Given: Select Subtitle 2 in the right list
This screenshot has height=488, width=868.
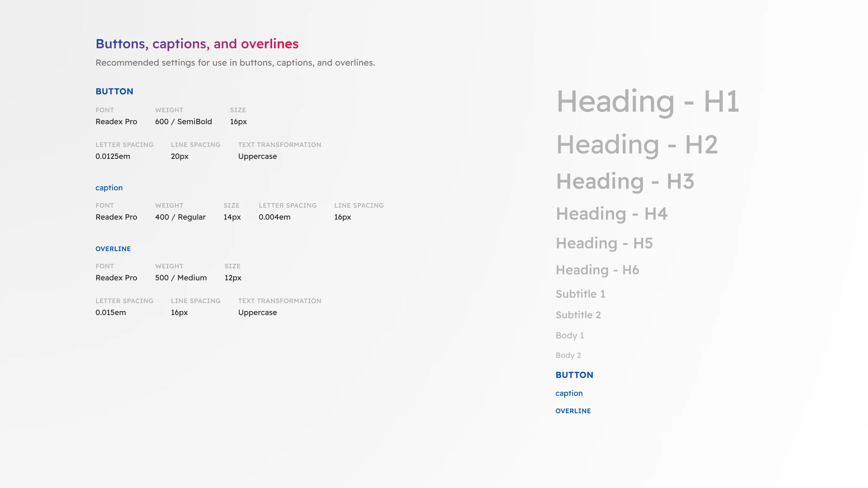Looking at the screenshot, I should tap(578, 315).
